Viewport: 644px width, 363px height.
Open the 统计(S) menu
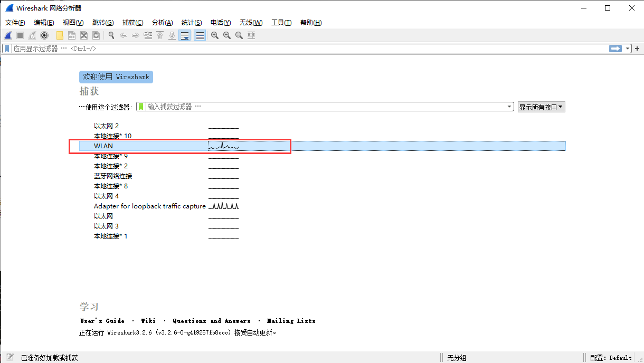coord(192,23)
